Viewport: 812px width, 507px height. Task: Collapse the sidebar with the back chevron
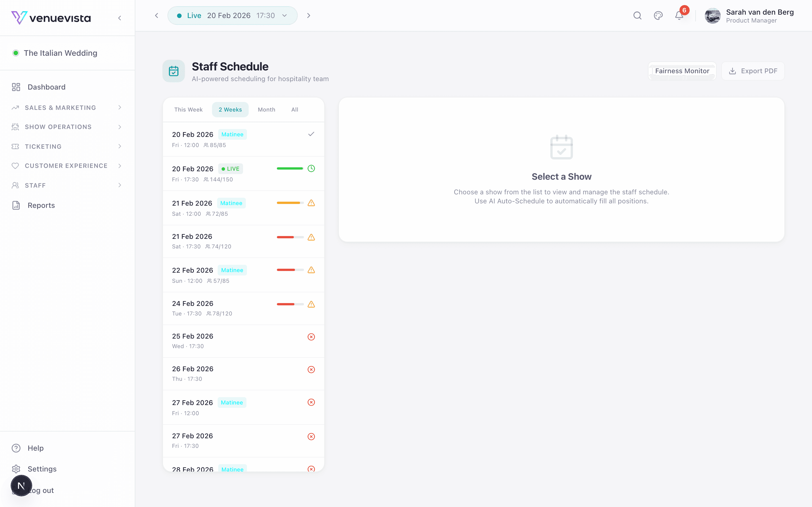pyautogui.click(x=120, y=18)
